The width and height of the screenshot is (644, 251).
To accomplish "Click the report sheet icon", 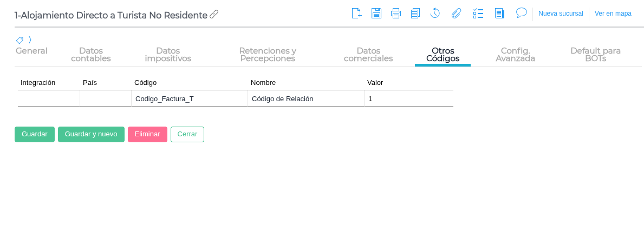I will tap(499, 14).
